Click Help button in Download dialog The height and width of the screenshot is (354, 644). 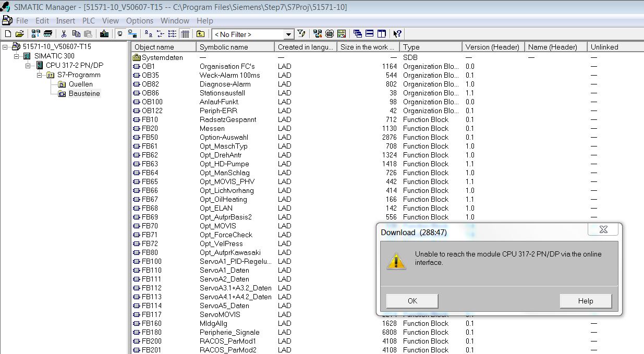(586, 301)
